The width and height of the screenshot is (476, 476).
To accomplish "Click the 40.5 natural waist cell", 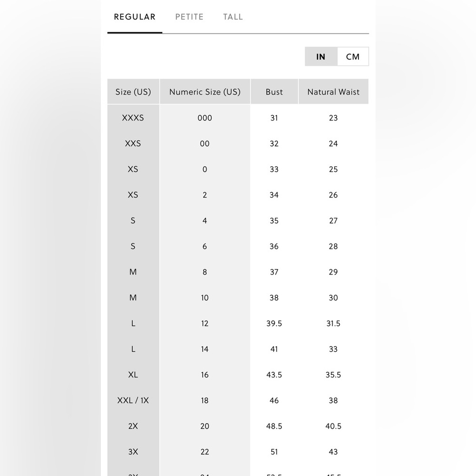I will (x=333, y=426).
